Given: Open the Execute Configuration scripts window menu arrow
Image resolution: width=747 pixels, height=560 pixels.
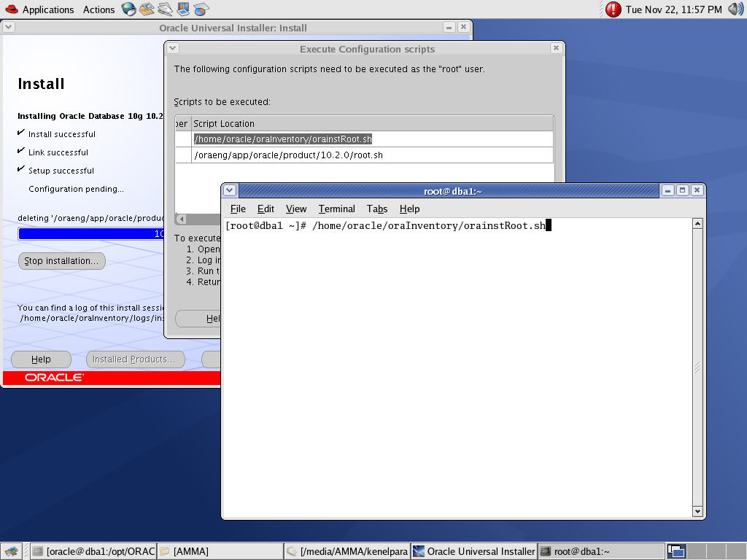Looking at the screenshot, I should 173,48.
